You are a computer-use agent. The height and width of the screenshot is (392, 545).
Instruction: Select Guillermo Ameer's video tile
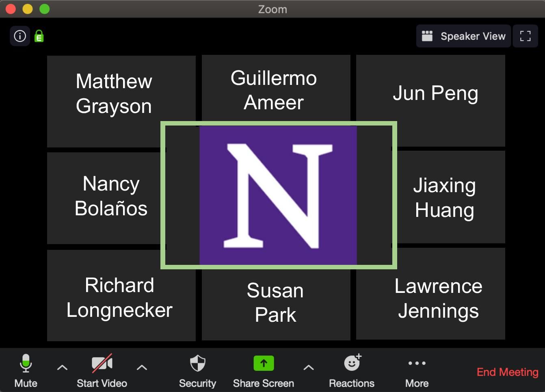click(x=276, y=88)
